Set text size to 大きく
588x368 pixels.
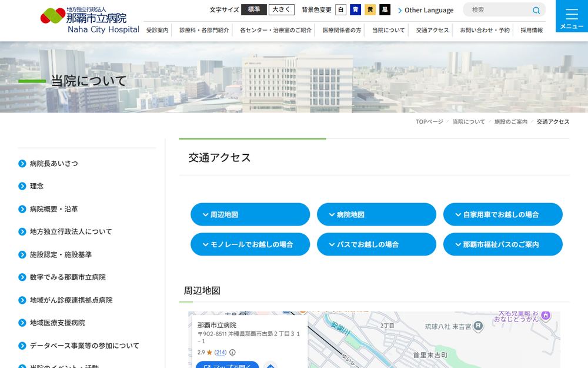pos(281,10)
